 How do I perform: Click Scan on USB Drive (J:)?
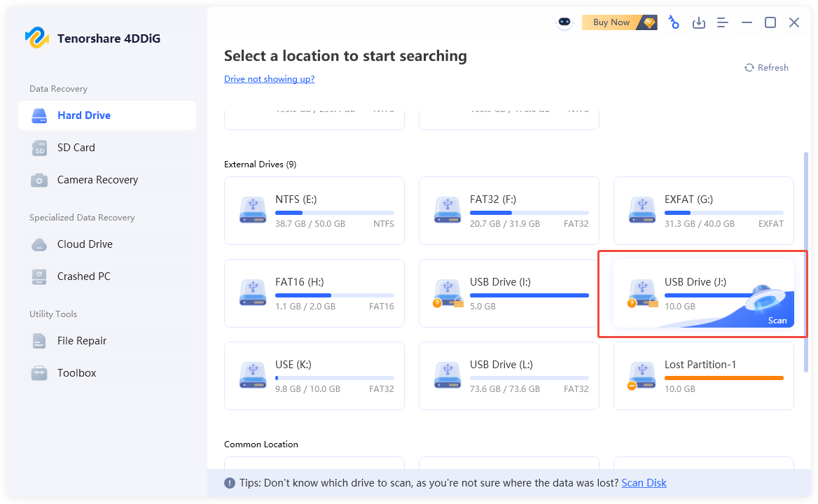777,321
